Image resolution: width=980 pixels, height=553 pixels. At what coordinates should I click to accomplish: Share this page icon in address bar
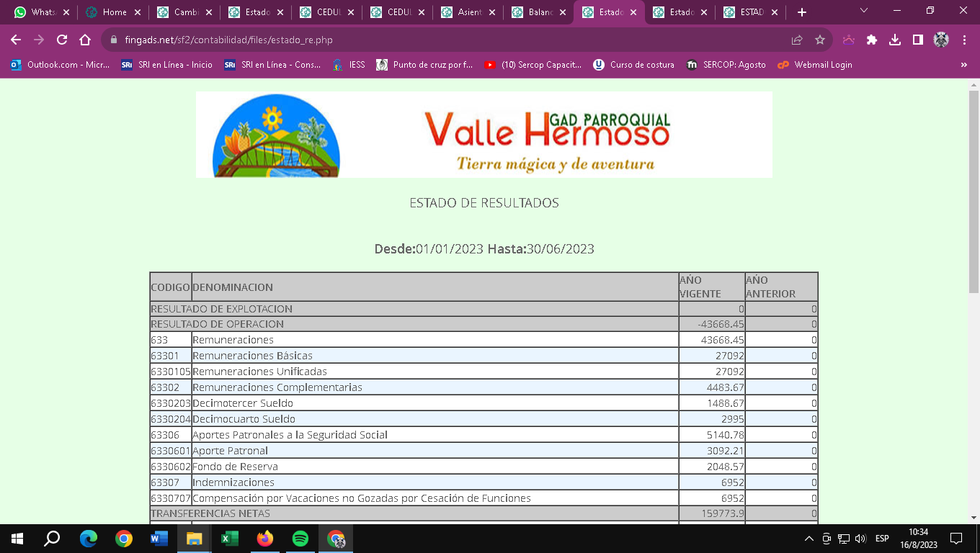click(x=797, y=40)
